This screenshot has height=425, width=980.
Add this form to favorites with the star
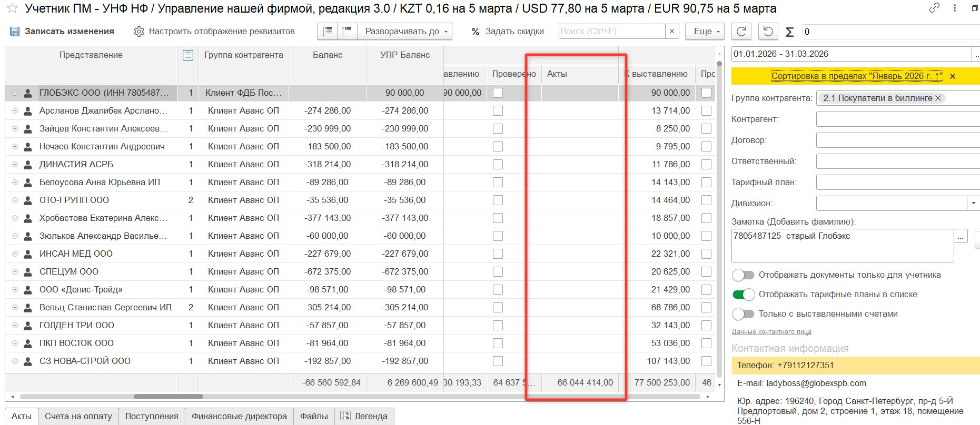[x=13, y=9]
